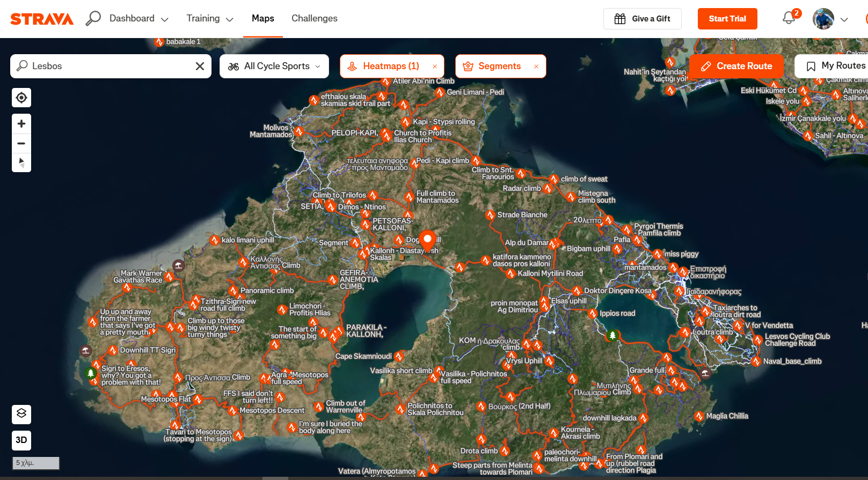Open the search magnifier icon in header
The width and height of the screenshot is (868, 480).
[x=93, y=18]
